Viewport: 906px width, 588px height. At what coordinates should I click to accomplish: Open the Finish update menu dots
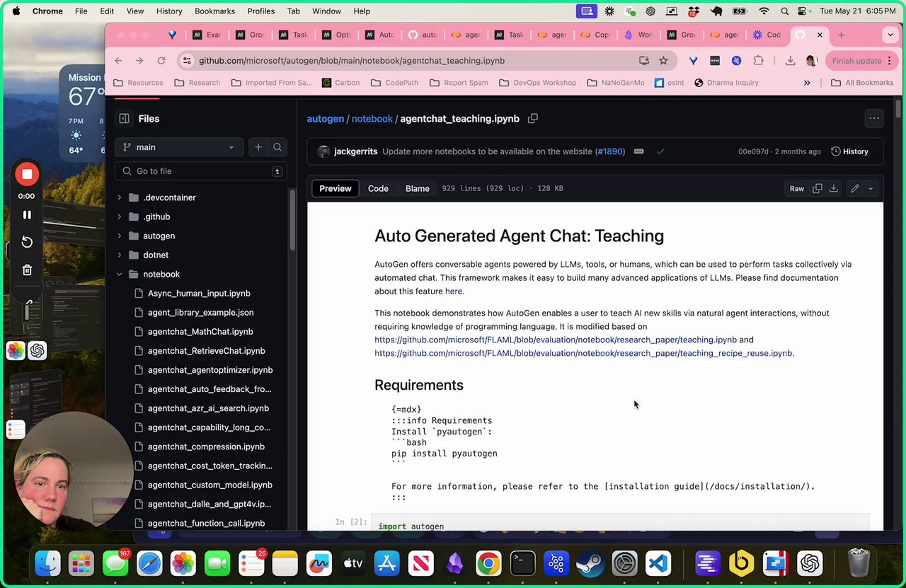click(x=891, y=61)
